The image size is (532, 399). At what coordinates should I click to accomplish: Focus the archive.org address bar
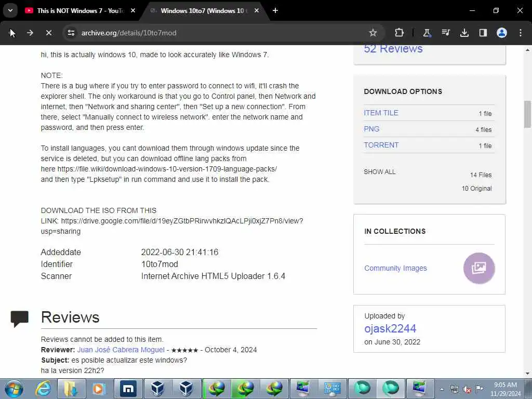(x=217, y=33)
